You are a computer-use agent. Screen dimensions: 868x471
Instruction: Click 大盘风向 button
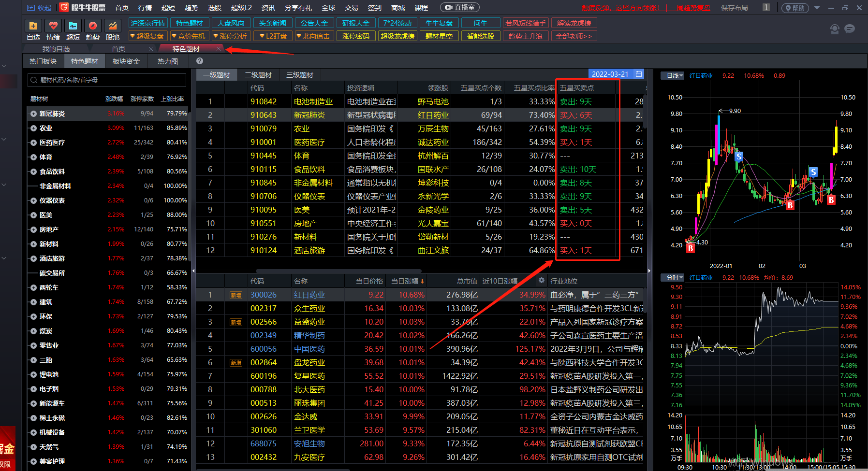(231, 23)
